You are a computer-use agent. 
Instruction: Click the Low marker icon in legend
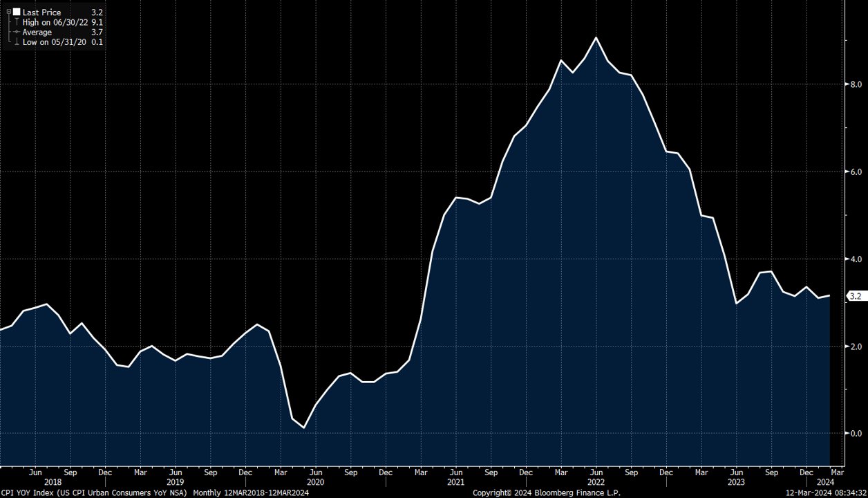[x=17, y=42]
